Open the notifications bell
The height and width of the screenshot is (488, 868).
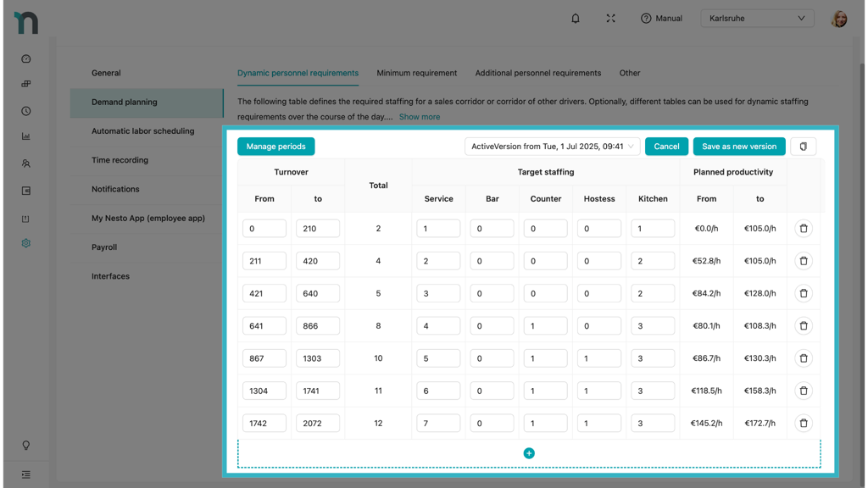pyautogui.click(x=576, y=18)
